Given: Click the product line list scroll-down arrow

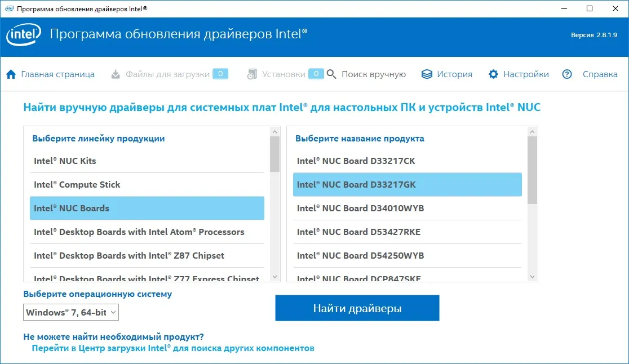Looking at the screenshot, I should (275, 277).
